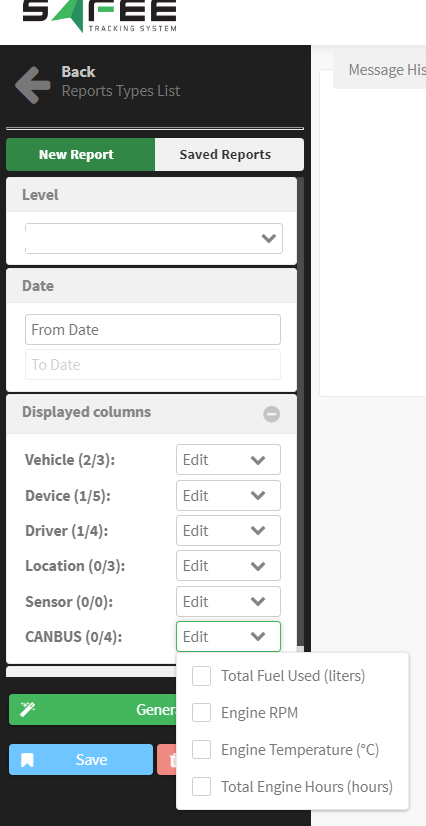Screen dimensions: 426x826
Task: Expand the Driver columns Edit dropdown
Action: click(229, 530)
